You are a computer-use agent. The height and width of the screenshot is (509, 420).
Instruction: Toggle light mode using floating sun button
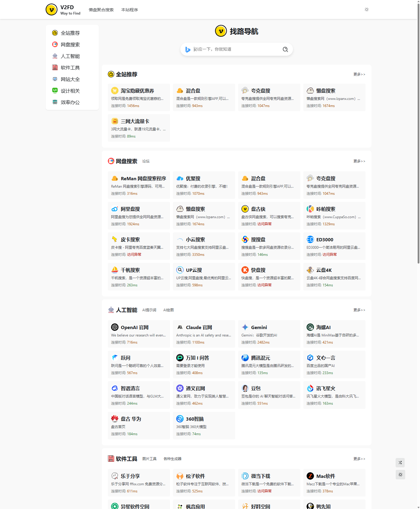pos(400,475)
